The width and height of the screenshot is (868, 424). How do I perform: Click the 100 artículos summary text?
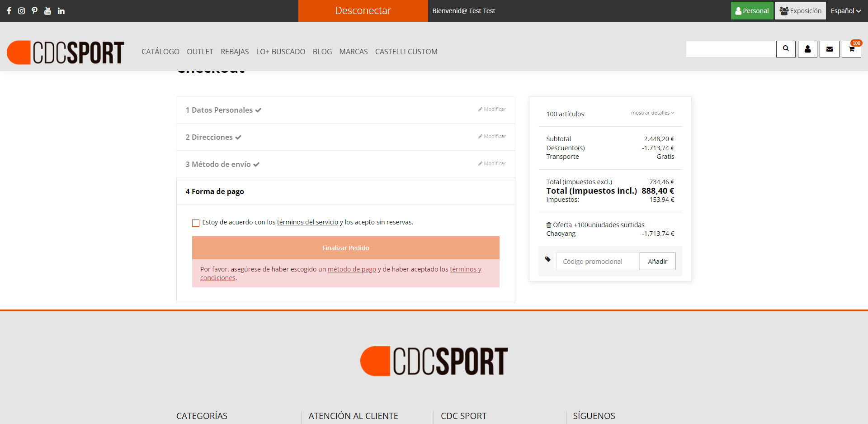[565, 114]
